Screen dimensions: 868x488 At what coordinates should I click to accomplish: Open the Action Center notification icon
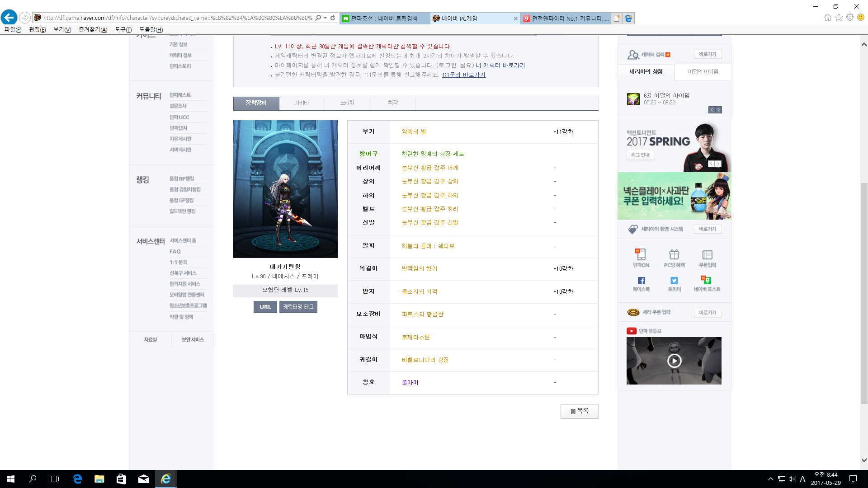853,479
